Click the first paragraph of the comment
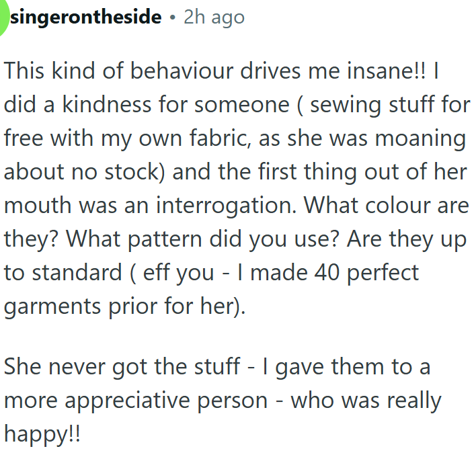The width and height of the screenshot is (476, 455). point(235,188)
